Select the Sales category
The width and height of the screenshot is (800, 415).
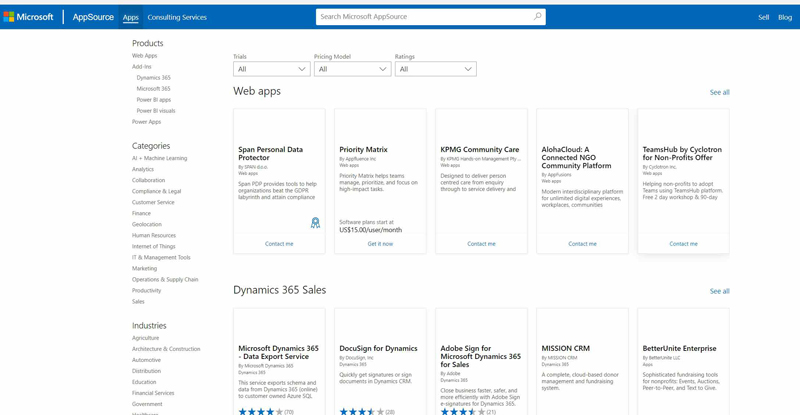(138, 302)
